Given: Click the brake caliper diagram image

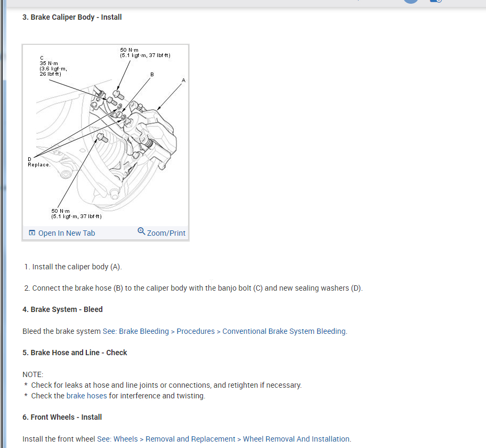Looking at the screenshot, I should coord(106,135).
